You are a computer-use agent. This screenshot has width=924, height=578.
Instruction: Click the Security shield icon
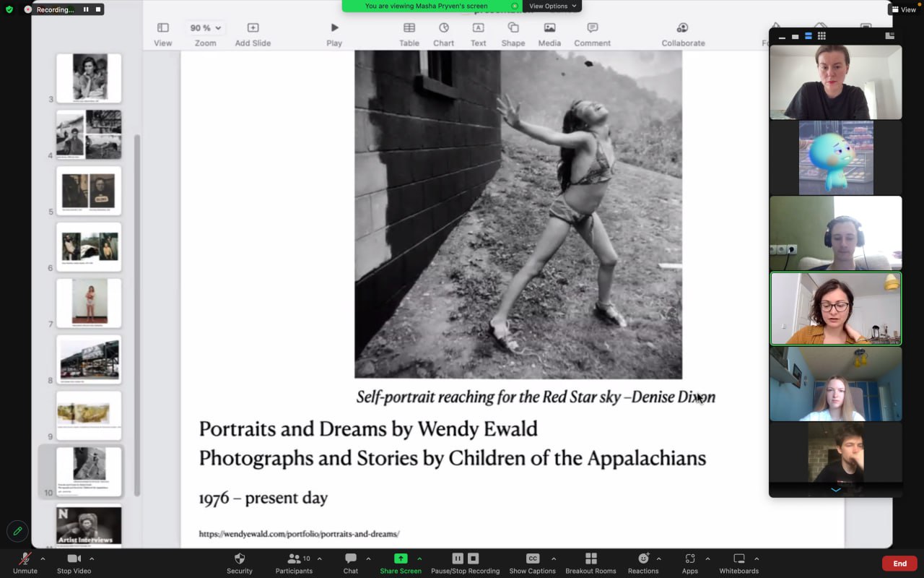pos(240,558)
